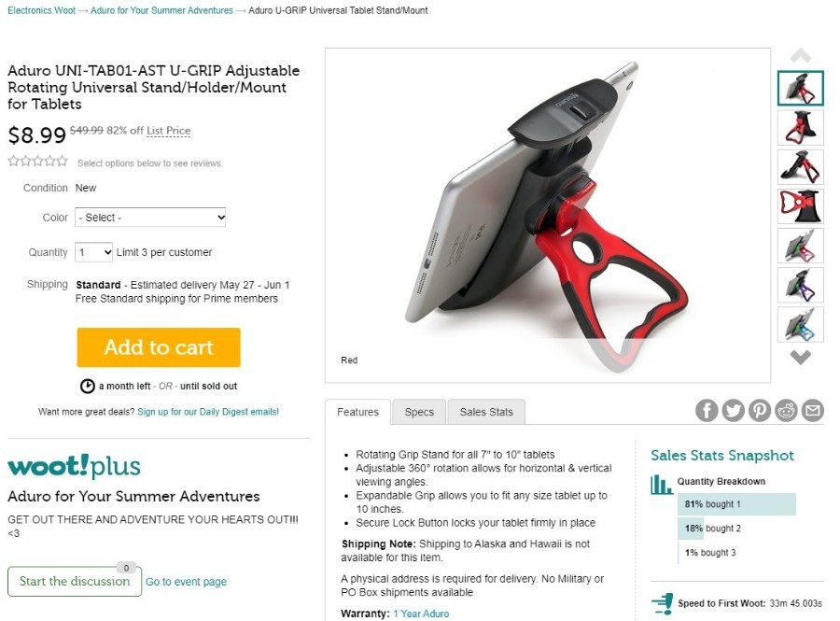Screen dimensions: 840x621
Task: Show more thumbnails with down arrow
Action: pos(801,357)
